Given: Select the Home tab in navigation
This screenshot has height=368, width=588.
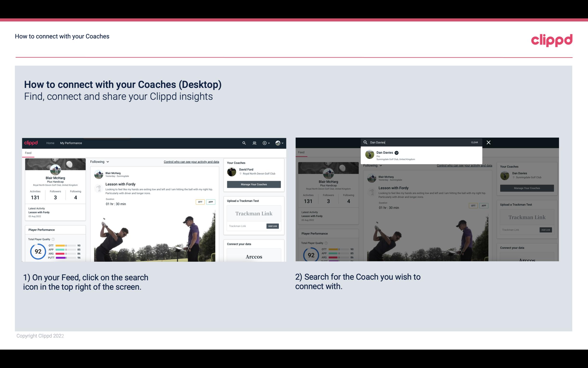Looking at the screenshot, I should pos(50,143).
